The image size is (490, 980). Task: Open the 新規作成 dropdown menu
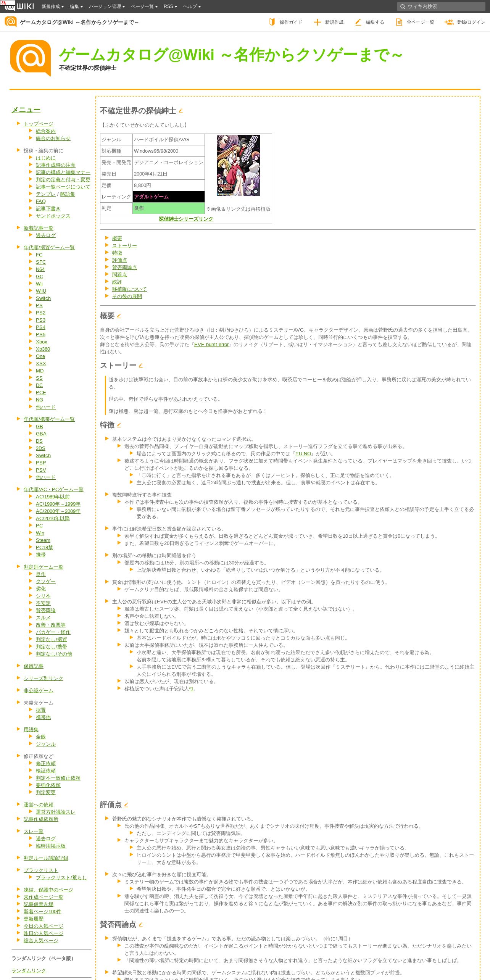[x=53, y=6]
